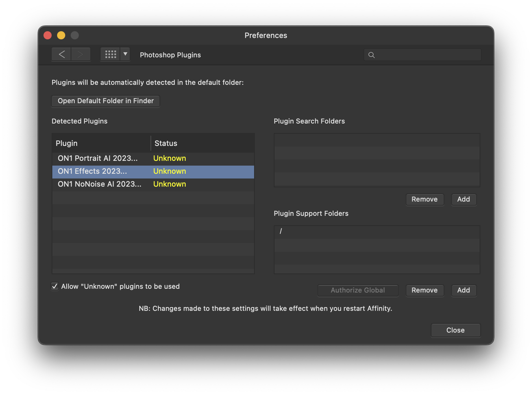Remove a Plugin Support Folder

[x=425, y=290]
